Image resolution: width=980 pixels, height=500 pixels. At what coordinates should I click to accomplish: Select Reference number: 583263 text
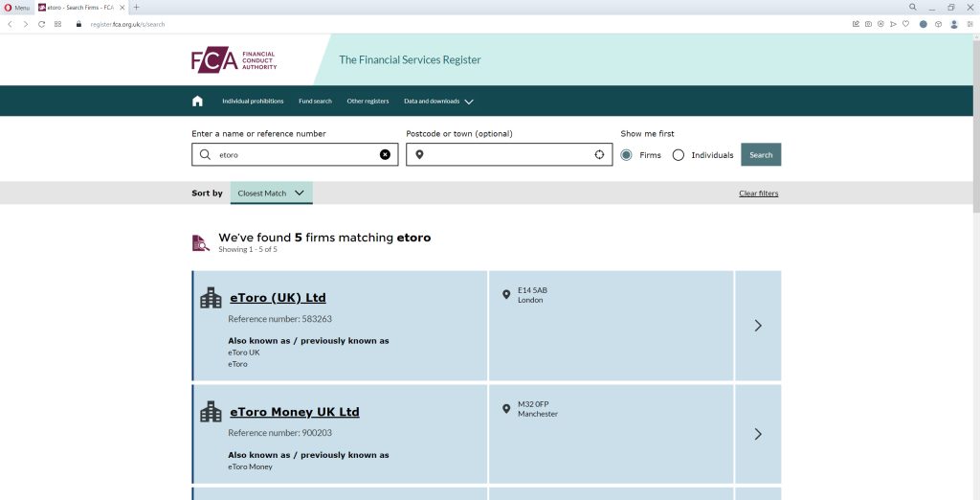(x=279, y=319)
